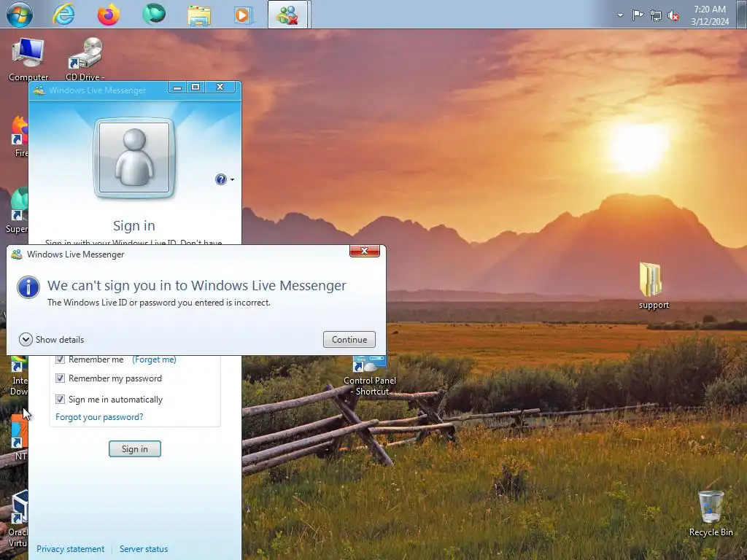The width and height of the screenshot is (747, 560).
Task: Open Windows Media Player taskbar icon
Action: 242,15
